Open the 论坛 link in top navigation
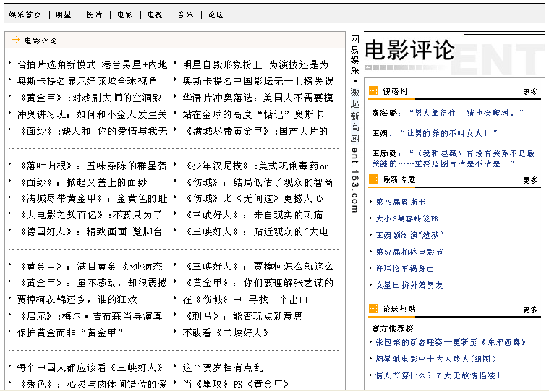Image resolution: width=549 pixels, height=392 pixels. click(x=216, y=14)
